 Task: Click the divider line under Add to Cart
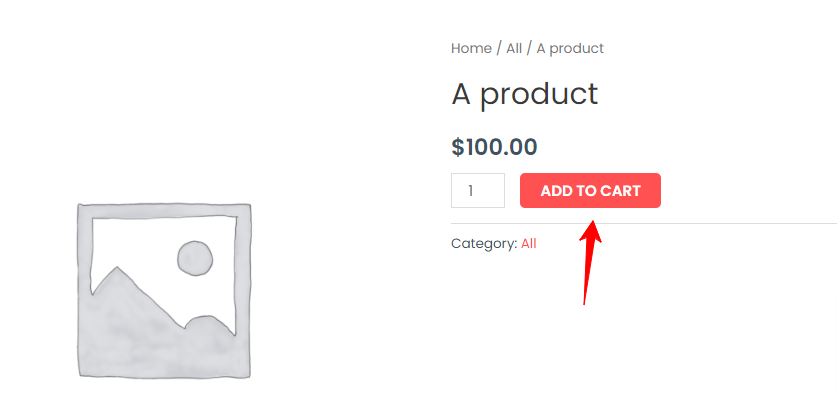pos(644,223)
